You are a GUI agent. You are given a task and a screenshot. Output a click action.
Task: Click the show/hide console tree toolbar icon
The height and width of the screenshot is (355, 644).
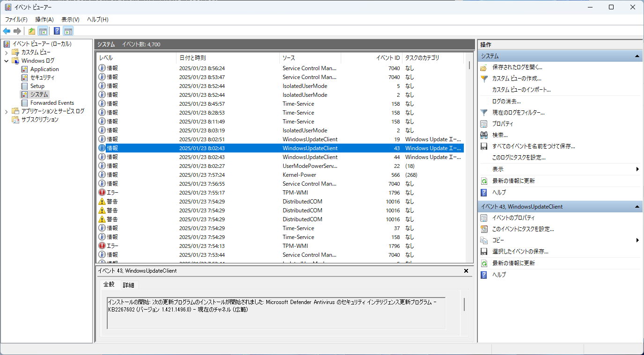tap(43, 31)
